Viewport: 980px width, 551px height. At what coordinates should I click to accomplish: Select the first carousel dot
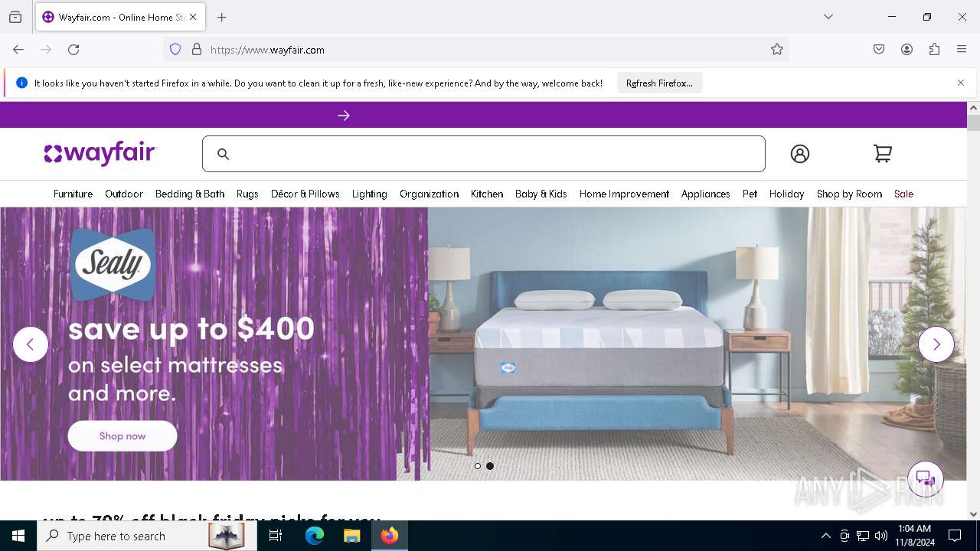tap(478, 466)
